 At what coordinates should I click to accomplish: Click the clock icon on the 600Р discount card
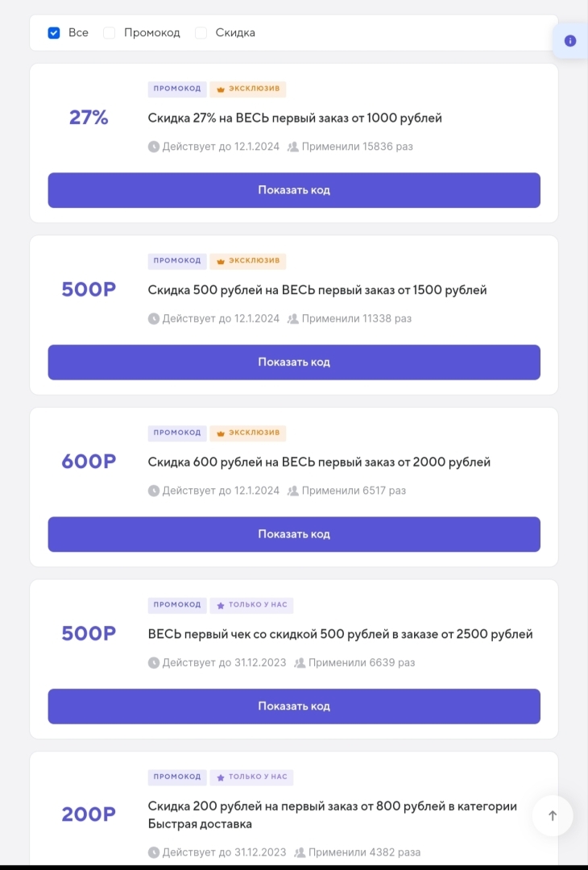pyautogui.click(x=153, y=490)
